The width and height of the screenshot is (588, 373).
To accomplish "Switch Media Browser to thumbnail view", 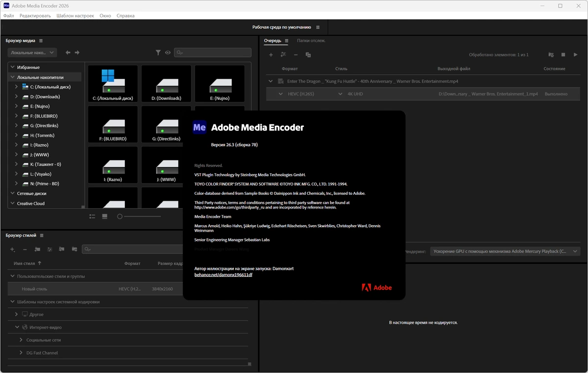I will pos(105,216).
